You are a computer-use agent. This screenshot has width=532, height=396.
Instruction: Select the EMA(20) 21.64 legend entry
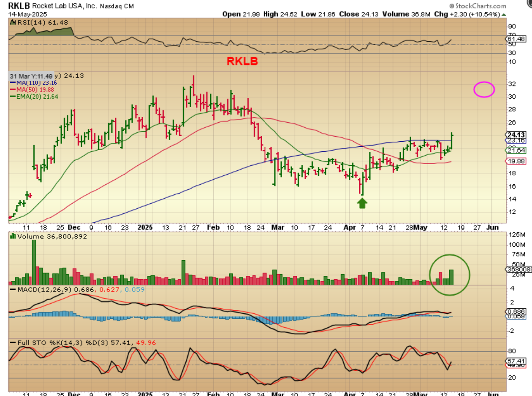(x=34, y=96)
